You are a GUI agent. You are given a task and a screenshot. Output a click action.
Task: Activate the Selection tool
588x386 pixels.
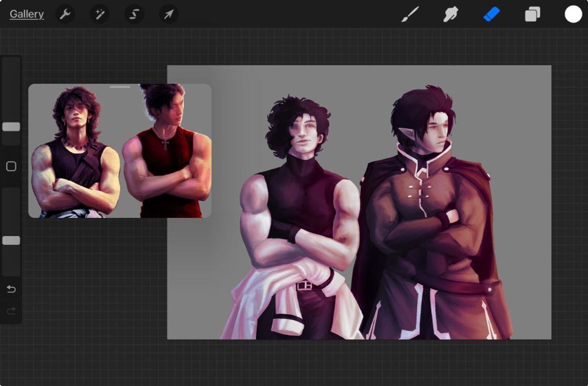pos(133,14)
